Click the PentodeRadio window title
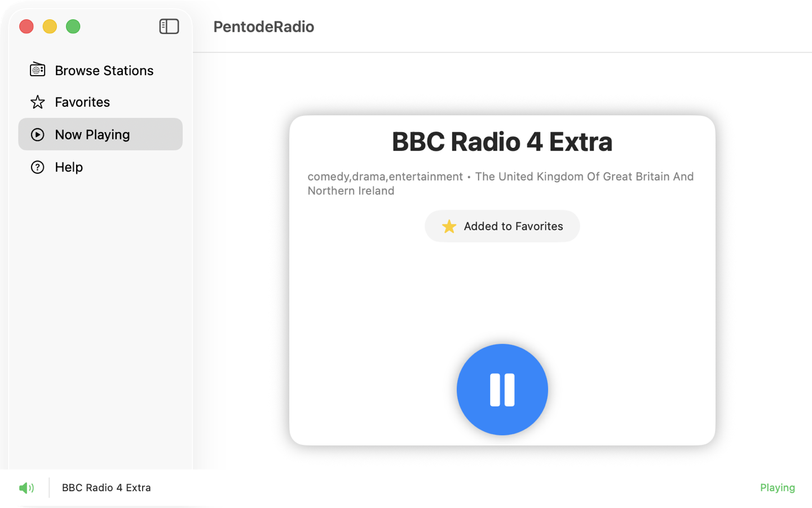This screenshot has width=812, height=508. pyautogui.click(x=264, y=27)
